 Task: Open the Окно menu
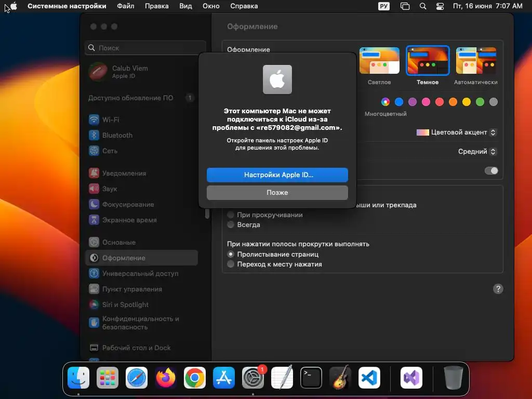point(211,6)
